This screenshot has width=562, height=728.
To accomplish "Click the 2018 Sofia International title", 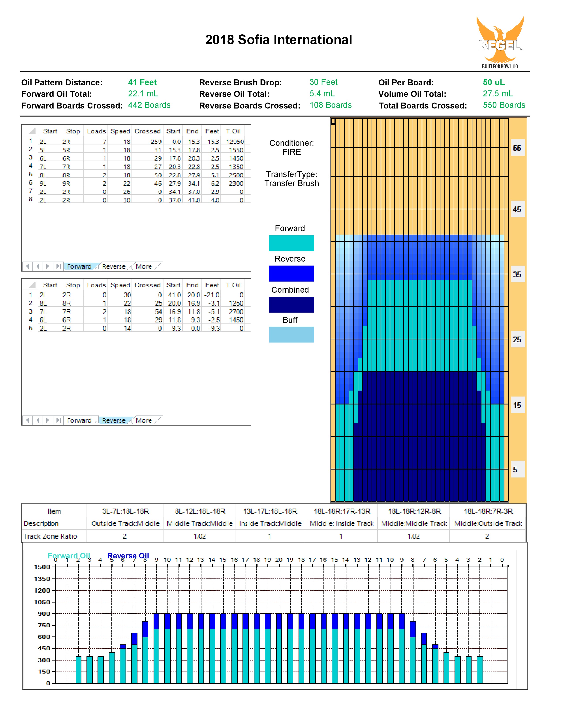I will 278,40.
